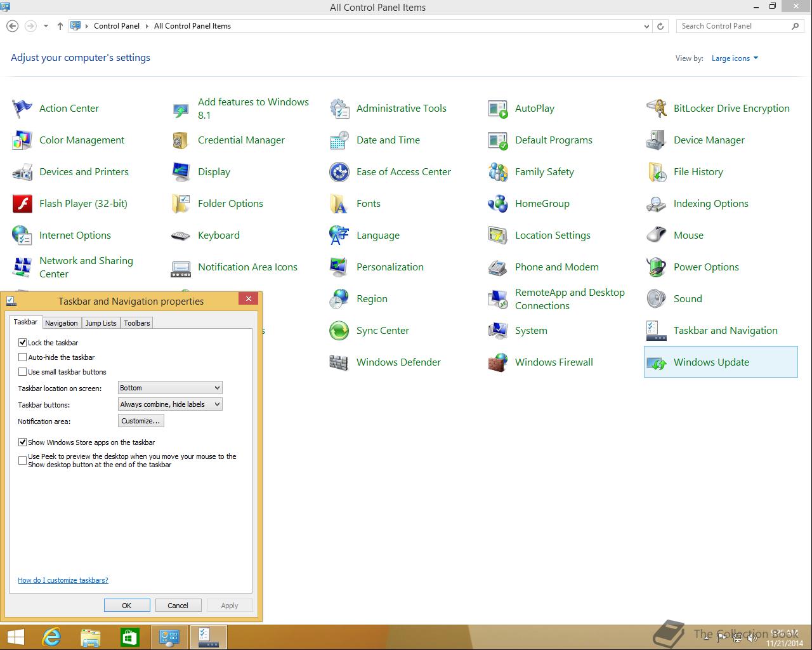This screenshot has width=812, height=650.
Task: Click OK in Taskbar properties
Action: [x=127, y=606]
